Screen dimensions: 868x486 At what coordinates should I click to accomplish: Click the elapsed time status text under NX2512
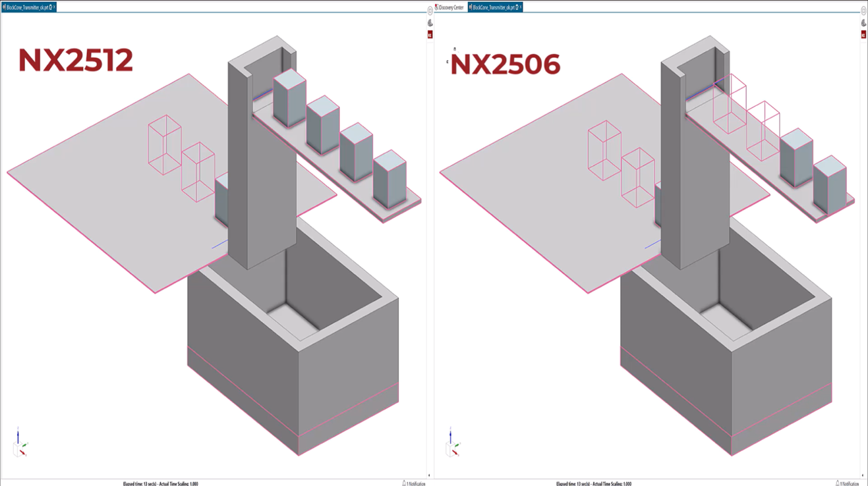coord(161,483)
